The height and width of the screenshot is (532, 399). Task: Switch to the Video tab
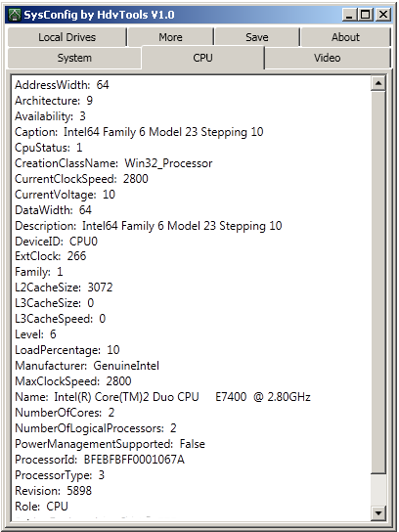point(327,58)
